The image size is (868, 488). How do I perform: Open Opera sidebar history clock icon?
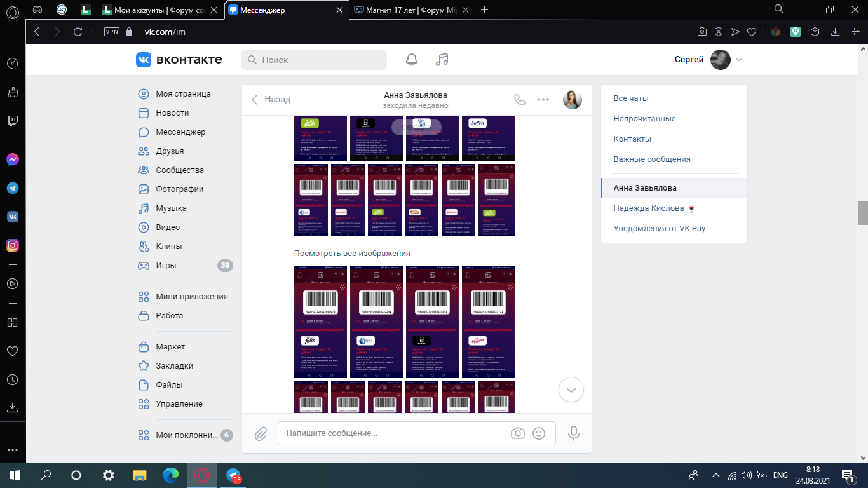pyautogui.click(x=13, y=379)
